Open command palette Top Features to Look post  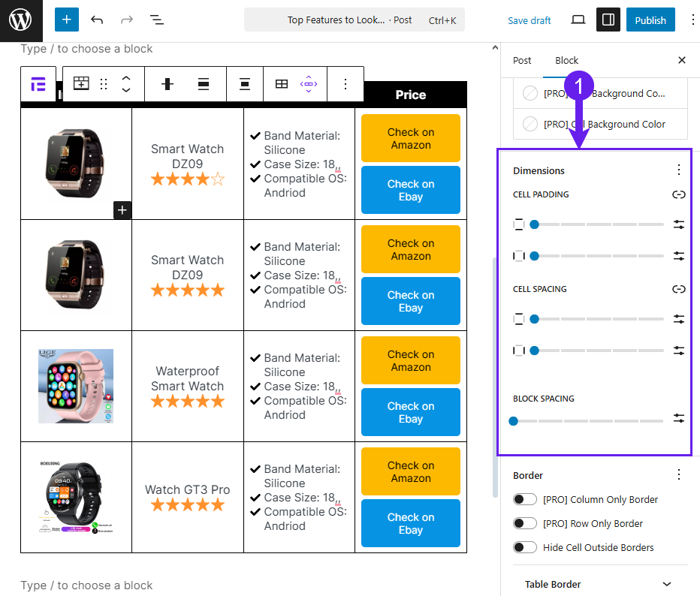(x=354, y=20)
